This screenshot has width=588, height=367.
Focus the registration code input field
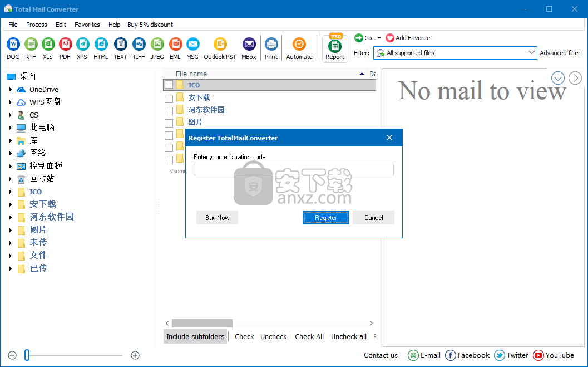pyautogui.click(x=294, y=170)
